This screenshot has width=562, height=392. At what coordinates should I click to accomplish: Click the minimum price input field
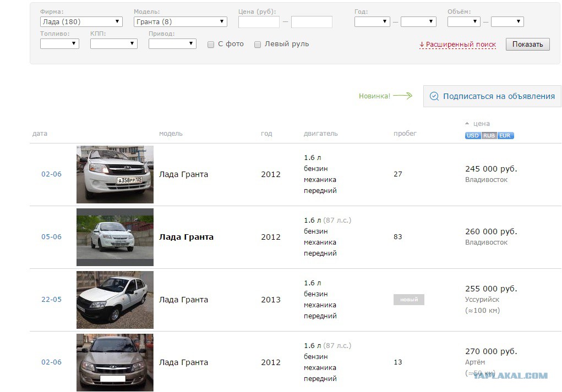[259, 22]
